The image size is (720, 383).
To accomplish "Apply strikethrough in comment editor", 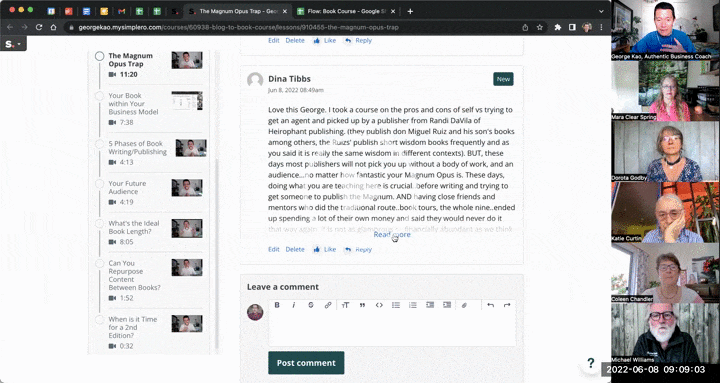I will [x=311, y=305].
